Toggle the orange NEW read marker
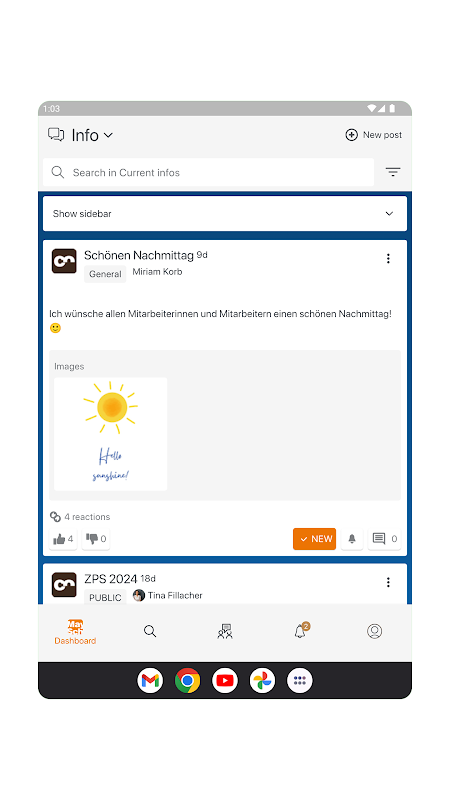 [x=314, y=539]
